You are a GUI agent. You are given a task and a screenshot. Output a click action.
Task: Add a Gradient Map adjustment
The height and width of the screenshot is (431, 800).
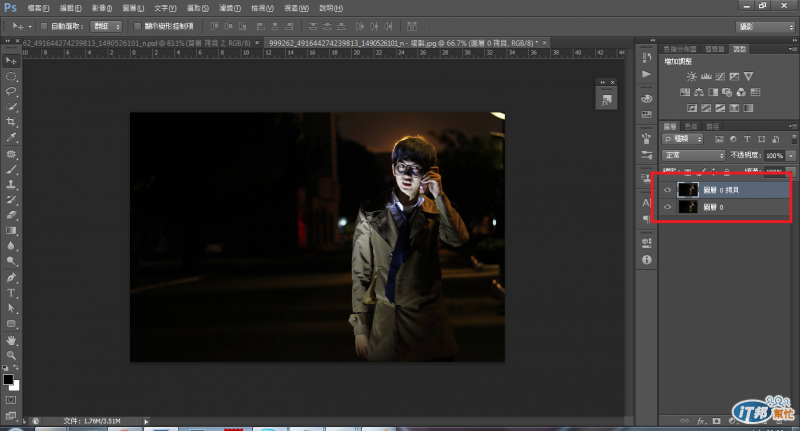pyautogui.click(x=748, y=108)
